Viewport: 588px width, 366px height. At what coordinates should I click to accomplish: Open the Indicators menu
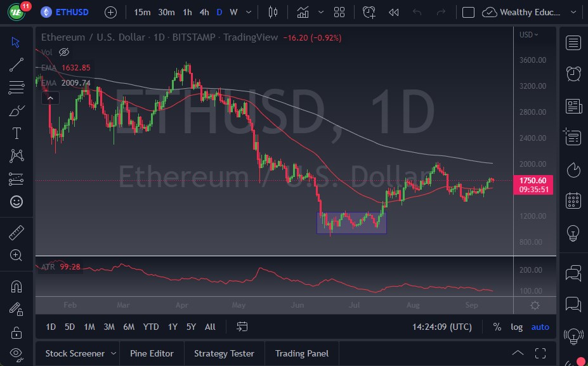point(303,11)
